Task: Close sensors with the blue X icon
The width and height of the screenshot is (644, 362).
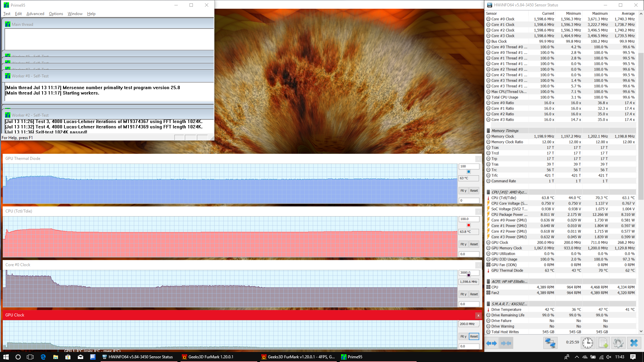Action: coord(634,343)
